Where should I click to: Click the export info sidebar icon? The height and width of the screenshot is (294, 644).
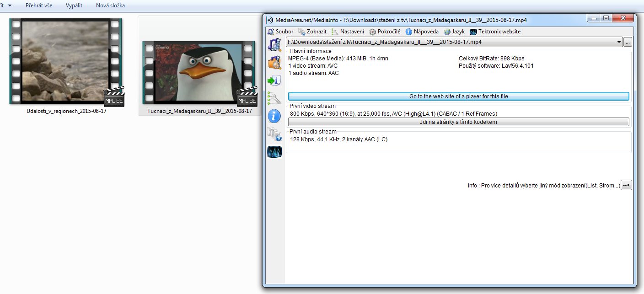click(274, 80)
